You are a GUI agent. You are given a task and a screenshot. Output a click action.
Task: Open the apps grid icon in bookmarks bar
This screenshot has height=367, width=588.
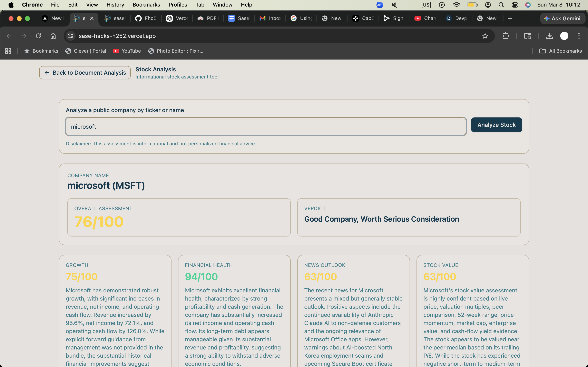pyautogui.click(x=8, y=51)
